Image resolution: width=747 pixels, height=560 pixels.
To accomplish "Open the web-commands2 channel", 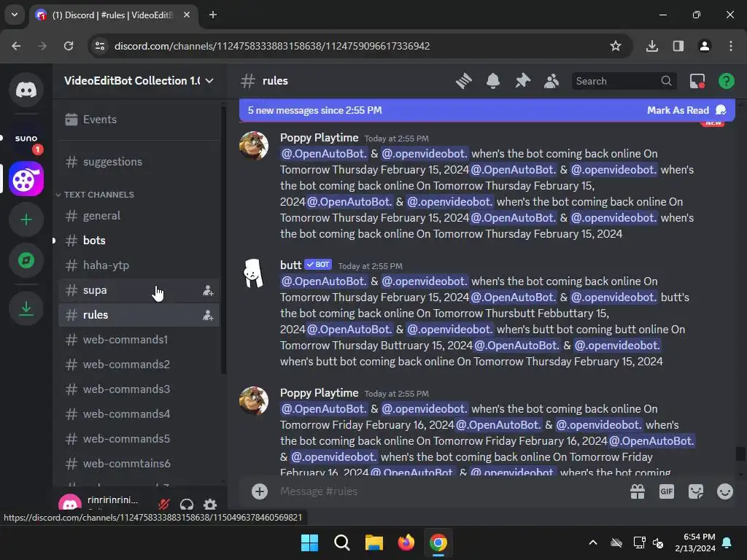I will (139, 365).
